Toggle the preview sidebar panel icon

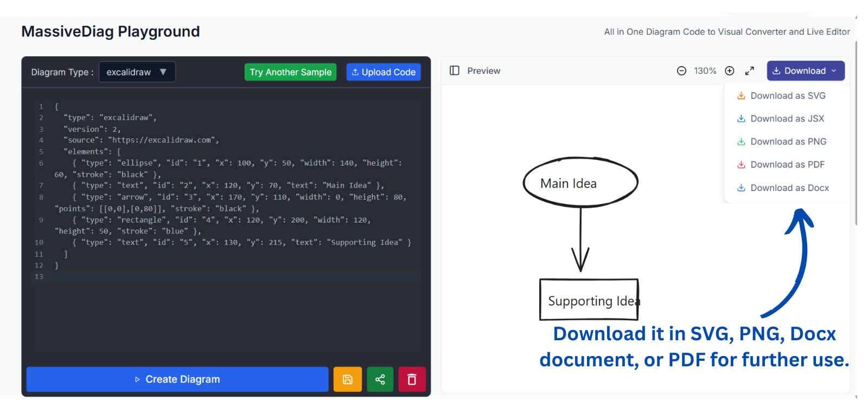(455, 71)
